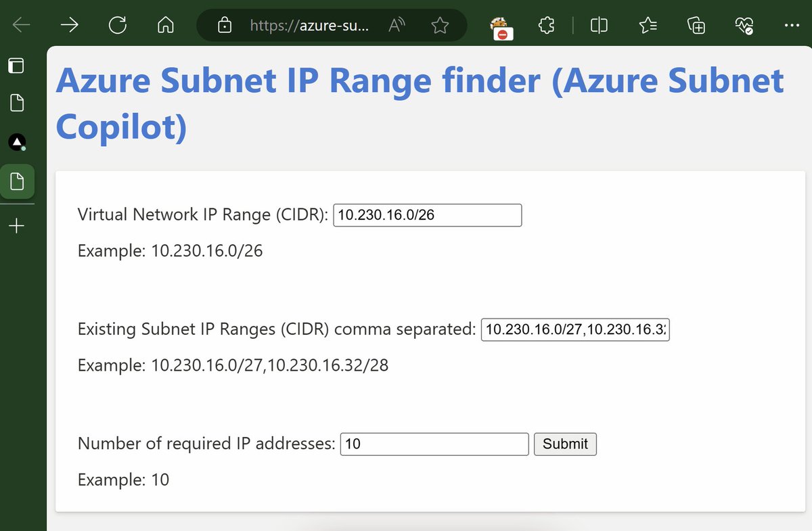Reload the page with the refresh icon

[118, 26]
